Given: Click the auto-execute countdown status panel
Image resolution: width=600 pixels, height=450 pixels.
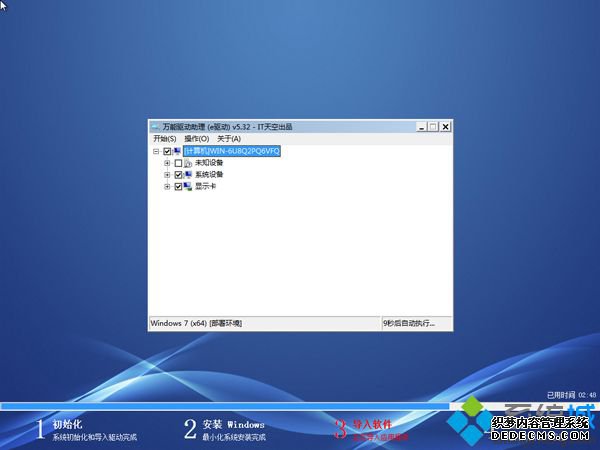Looking at the screenshot, I should tap(415, 324).
